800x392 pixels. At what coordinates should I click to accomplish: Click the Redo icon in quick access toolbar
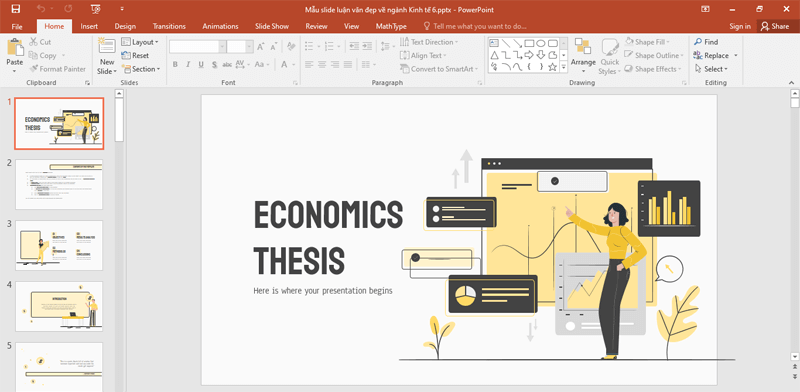point(68,9)
